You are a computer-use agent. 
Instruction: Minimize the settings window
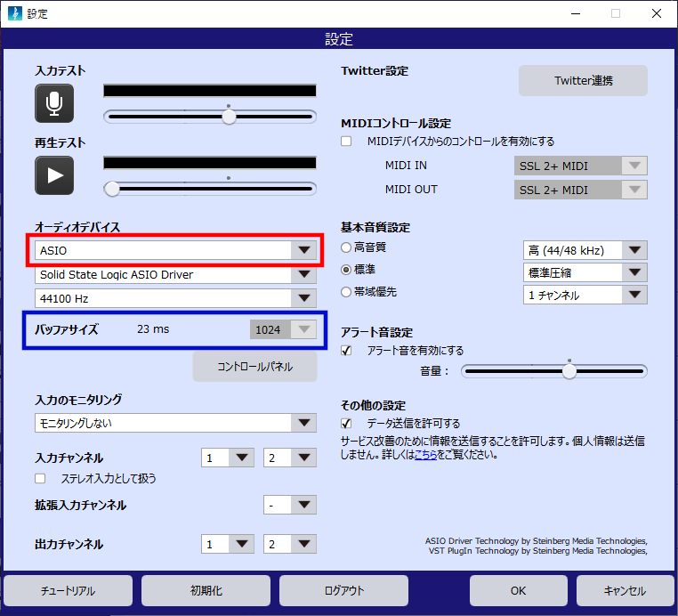tap(576, 13)
